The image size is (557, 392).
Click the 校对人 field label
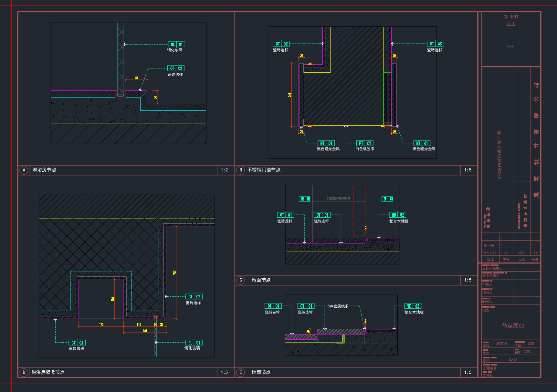pyautogui.click(x=487, y=293)
